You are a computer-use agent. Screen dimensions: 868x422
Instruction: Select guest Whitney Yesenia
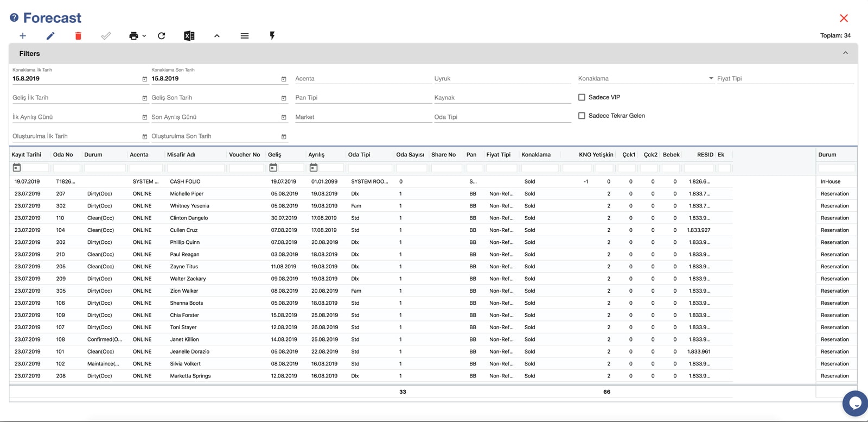click(x=189, y=206)
